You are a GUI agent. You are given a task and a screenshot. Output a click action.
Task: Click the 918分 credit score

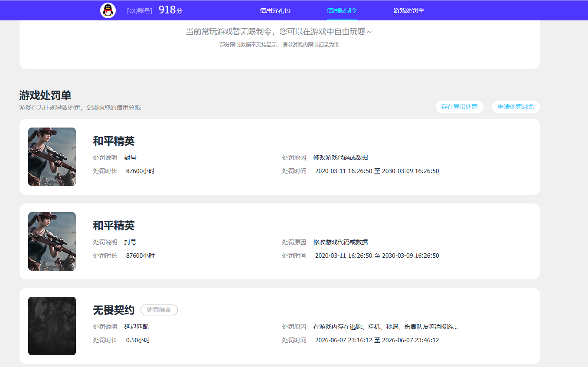click(170, 10)
